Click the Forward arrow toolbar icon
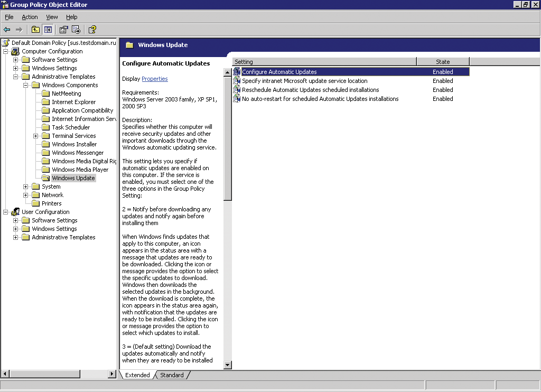Image resolution: width=541 pixels, height=392 pixels. coord(20,30)
